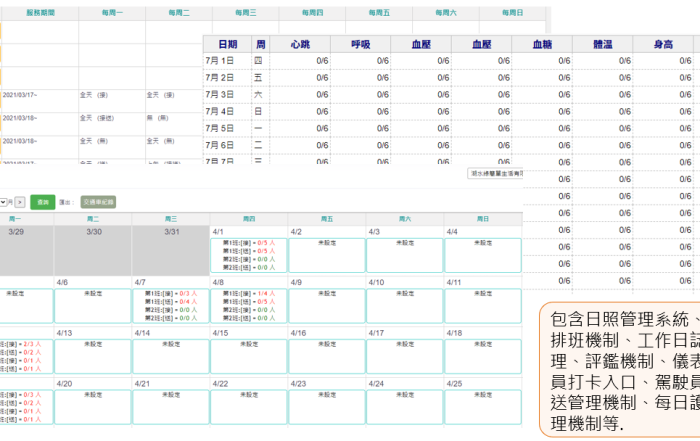The image size is (700, 441).
Task: Open the month dropdown beside 月
Action: click(x=4, y=202)
